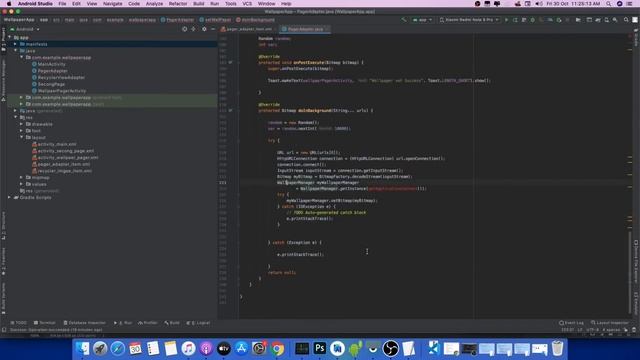Open the app run configuration dropdown

pyautogui.click(x=422, y=20)
